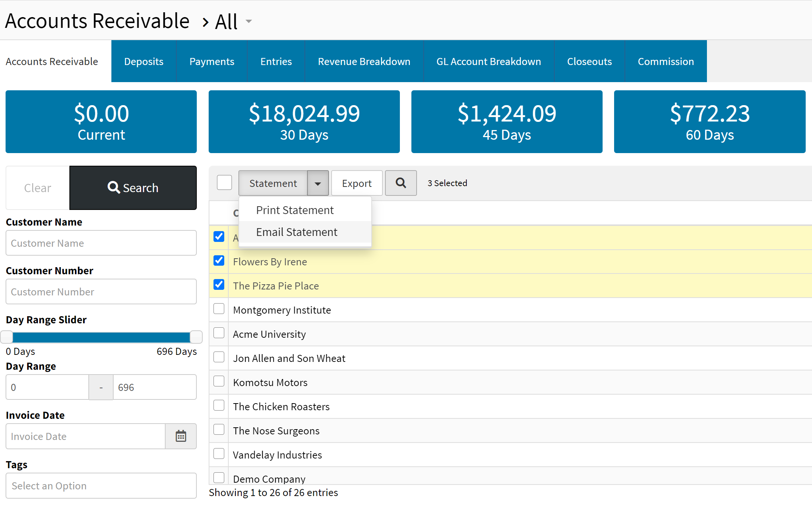812x515 pixels.
Task: Uncheck Flowers By Irene checkbox
Action: 219,261
